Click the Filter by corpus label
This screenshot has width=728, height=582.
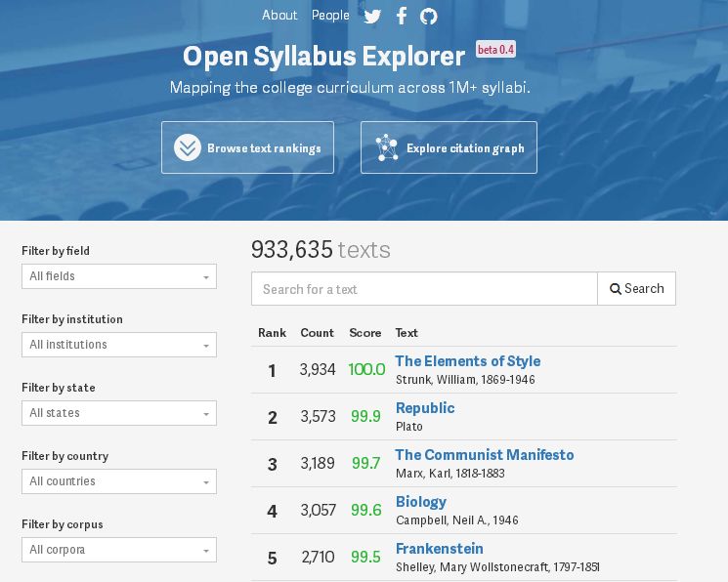point(63,524)
